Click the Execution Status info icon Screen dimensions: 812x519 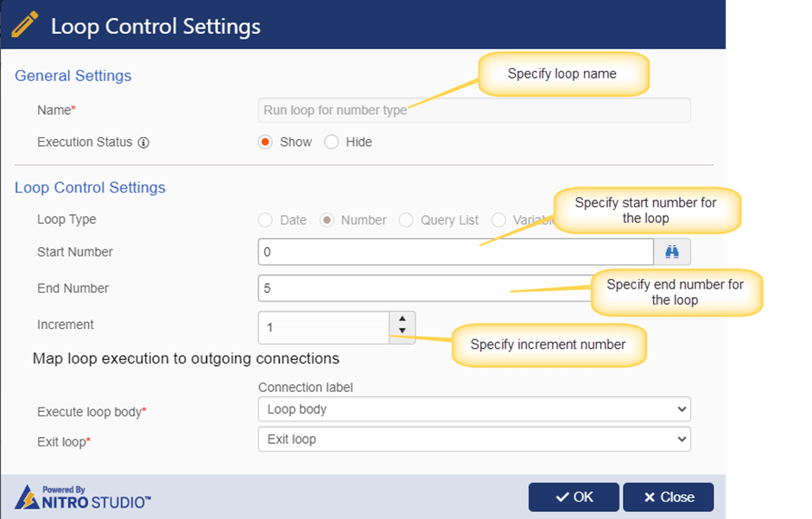click(143, 142)
